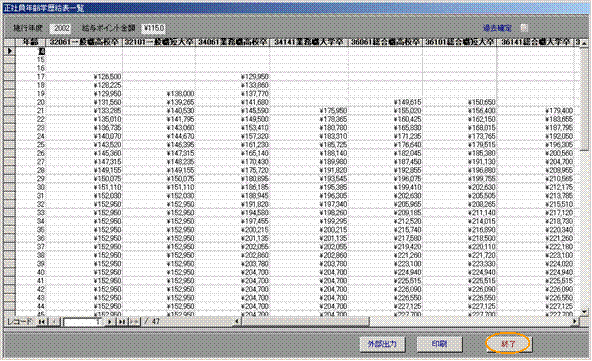592x361 pixels.
Task: Click the 外部出力 button
Action: (x=382, y=344)
